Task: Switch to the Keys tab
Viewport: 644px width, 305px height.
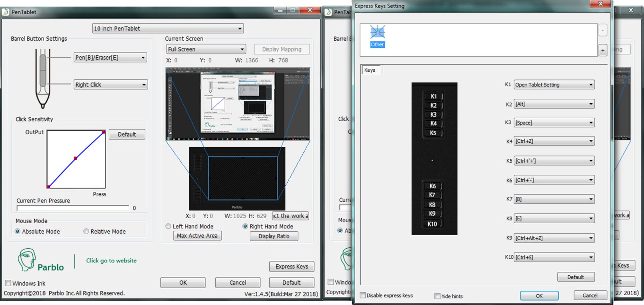Action: coord(370,70)
